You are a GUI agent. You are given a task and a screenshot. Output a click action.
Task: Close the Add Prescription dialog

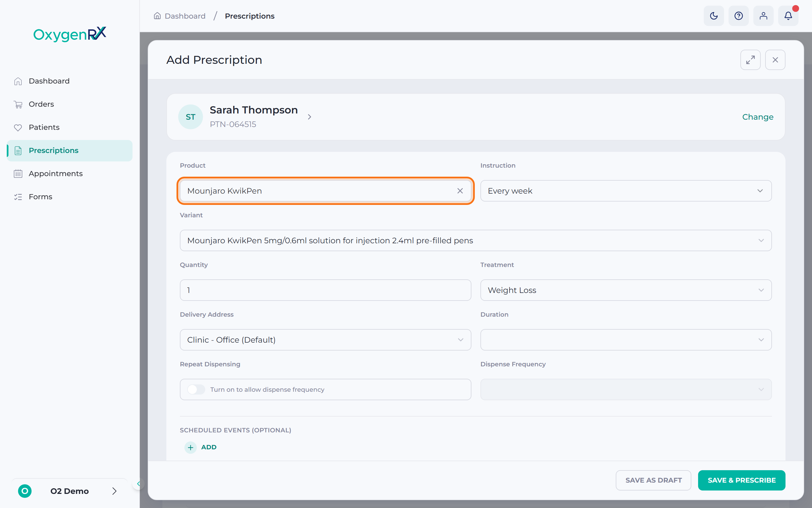click(775, 60)
